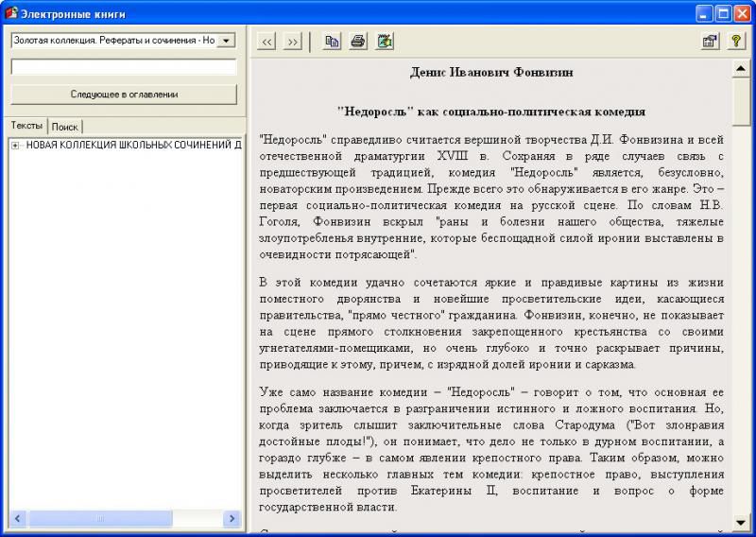Click the previous page double-arrow button

(267, 42)
